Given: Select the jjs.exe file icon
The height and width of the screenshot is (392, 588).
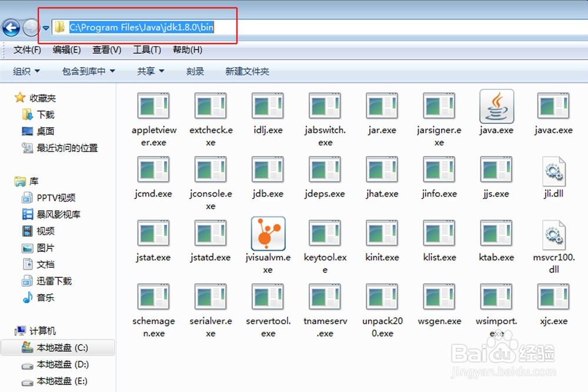Looking at the screenshot, I should pyautogui.click(x=496, y=169).
